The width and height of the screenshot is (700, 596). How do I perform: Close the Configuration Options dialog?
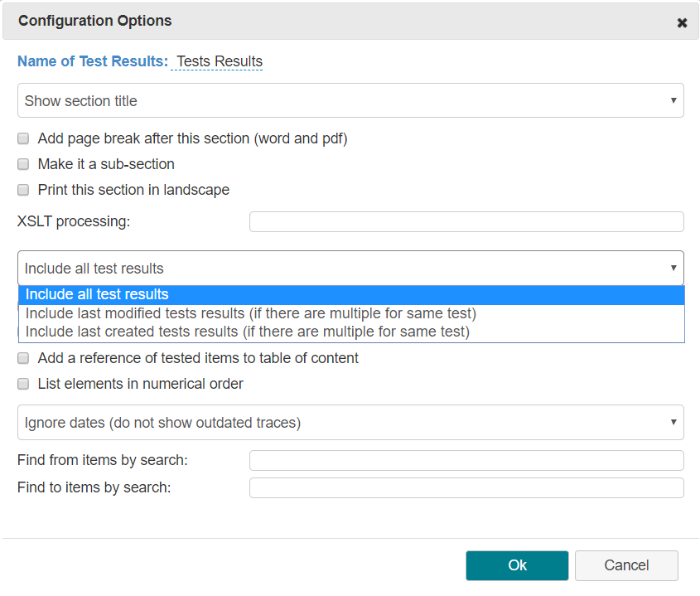[x=682, y=22]
